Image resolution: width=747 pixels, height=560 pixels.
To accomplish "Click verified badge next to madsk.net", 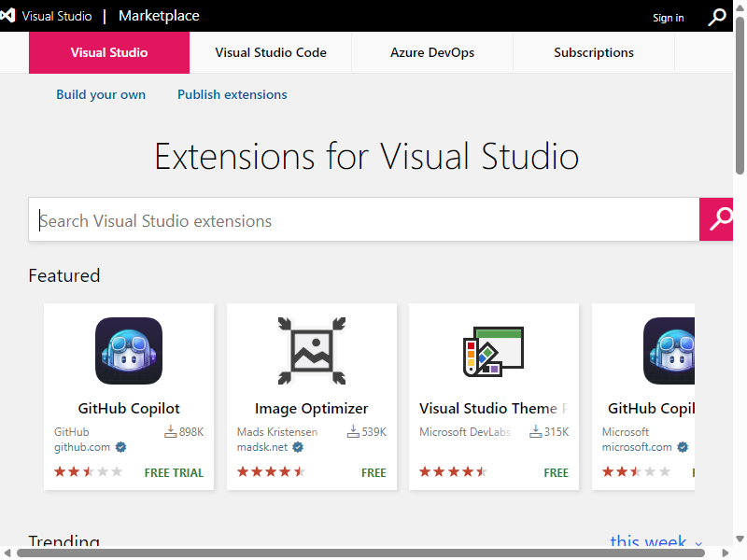I will tap(298, 447).
